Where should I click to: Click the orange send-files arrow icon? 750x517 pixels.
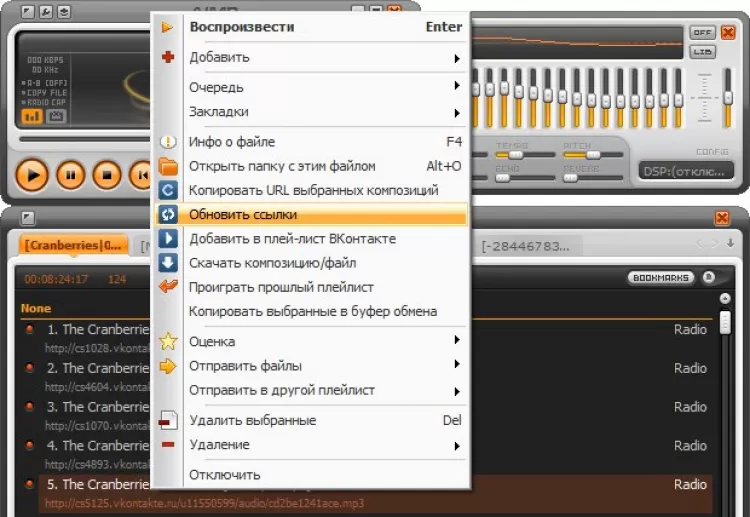click(168, 366)
